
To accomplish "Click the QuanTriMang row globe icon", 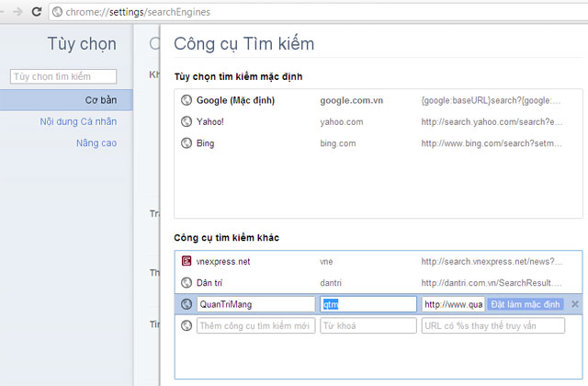I will (187, 304).
